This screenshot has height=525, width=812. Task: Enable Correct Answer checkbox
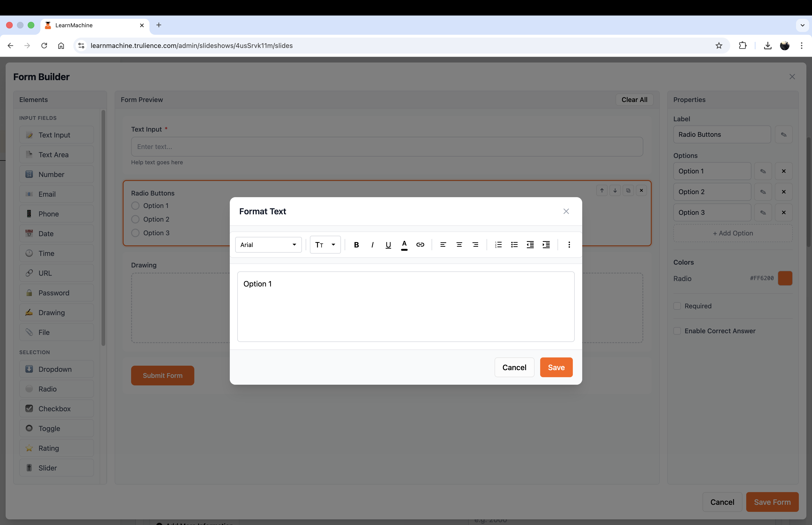[677, 331]
